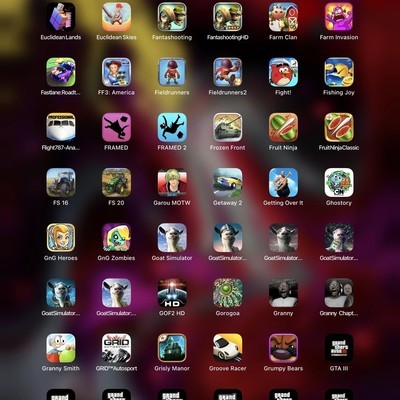Viewport: 400px width, 400px height.
Task: Open the GOF2 HD spaceship icon
Action: [x=172, y=293]
